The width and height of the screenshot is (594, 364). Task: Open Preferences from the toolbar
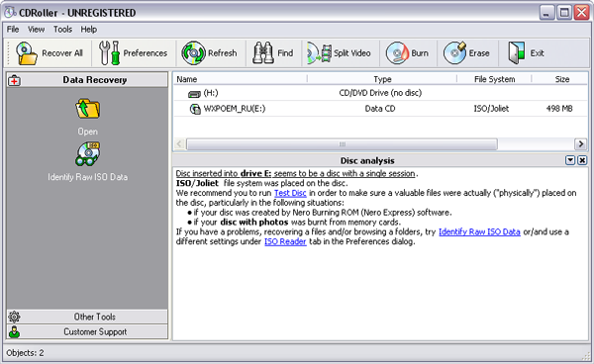pyautogui.click(x=133, y=53)
